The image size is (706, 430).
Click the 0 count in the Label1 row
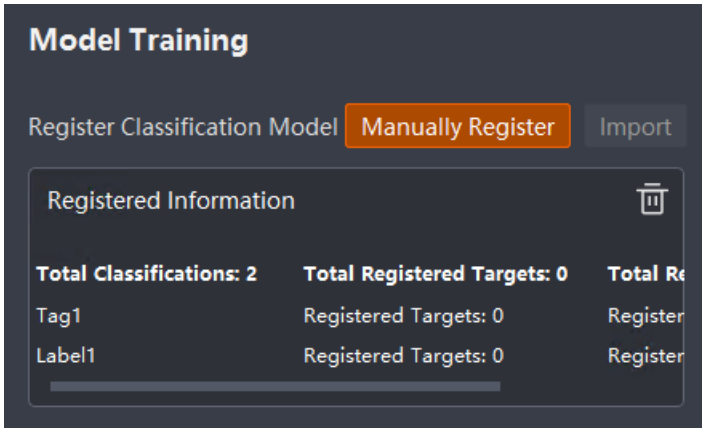tap(498, 355)
